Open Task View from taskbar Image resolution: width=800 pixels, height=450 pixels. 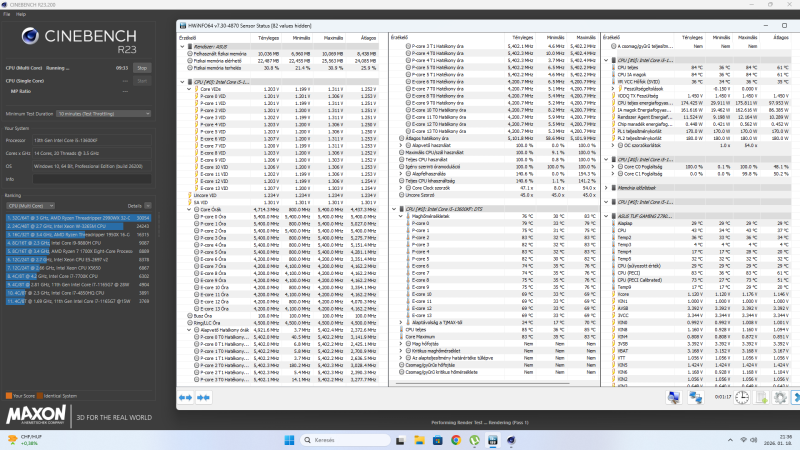click(400, 440)
